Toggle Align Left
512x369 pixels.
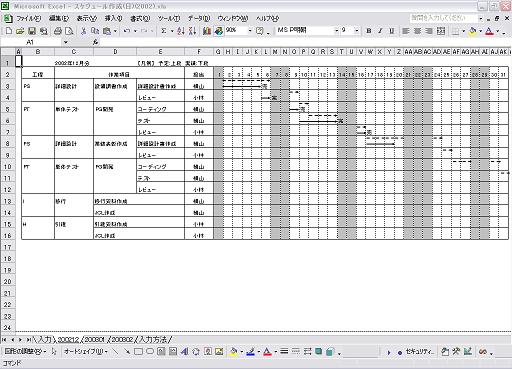[406, 31]
